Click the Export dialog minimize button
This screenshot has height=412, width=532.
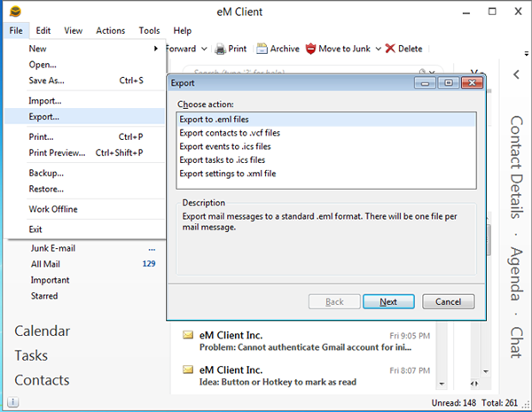pyautogui.click(x=425, y=82)
